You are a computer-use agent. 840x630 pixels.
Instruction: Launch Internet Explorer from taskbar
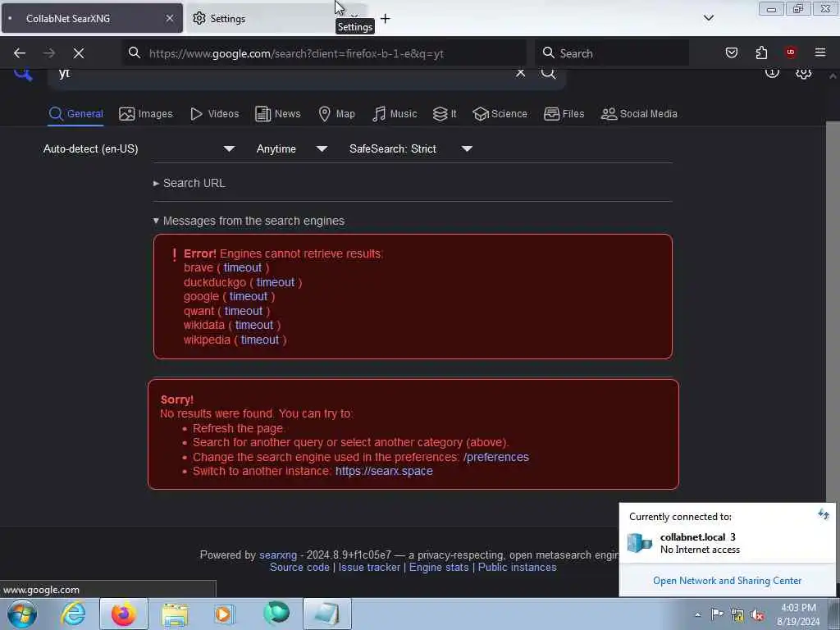(73, 614)
